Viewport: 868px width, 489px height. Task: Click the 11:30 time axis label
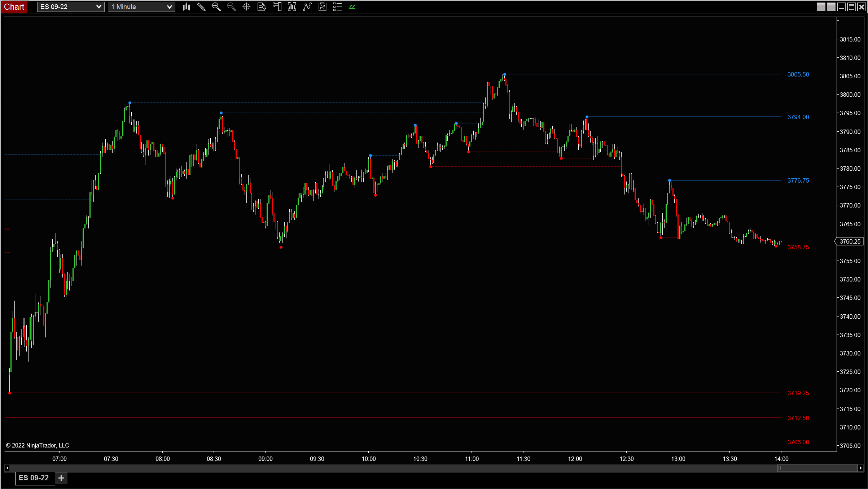[x=523, y=459]
